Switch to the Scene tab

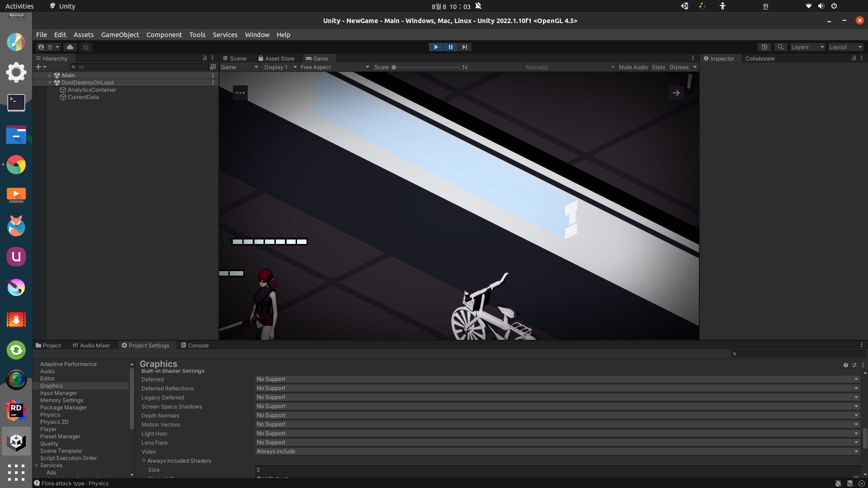point(234,59)
